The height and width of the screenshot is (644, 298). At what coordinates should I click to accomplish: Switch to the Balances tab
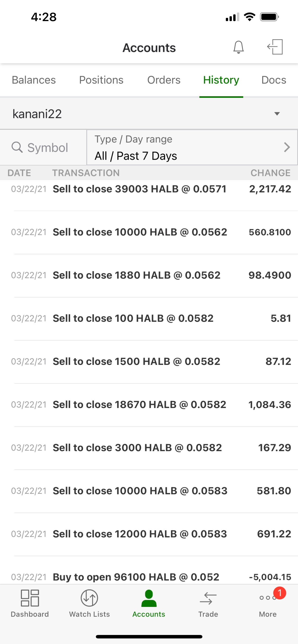point(34,80)
